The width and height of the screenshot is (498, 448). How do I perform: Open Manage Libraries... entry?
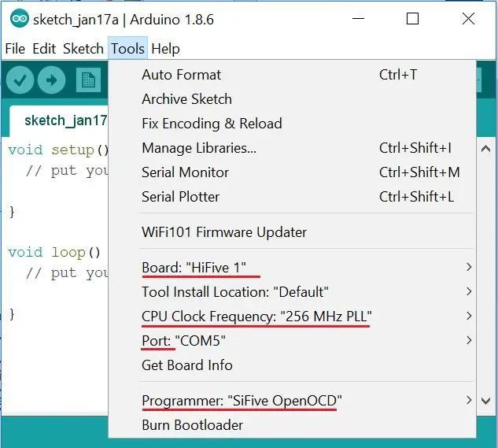(292, 148)
